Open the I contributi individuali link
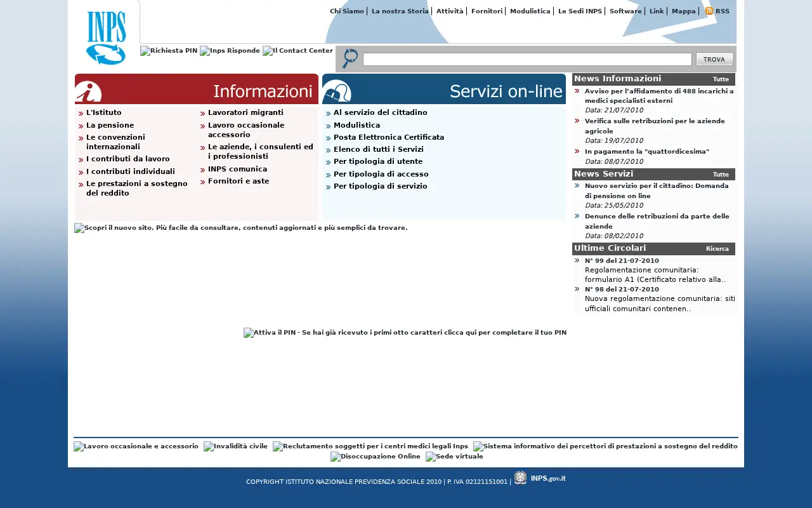 click(131, 171)
